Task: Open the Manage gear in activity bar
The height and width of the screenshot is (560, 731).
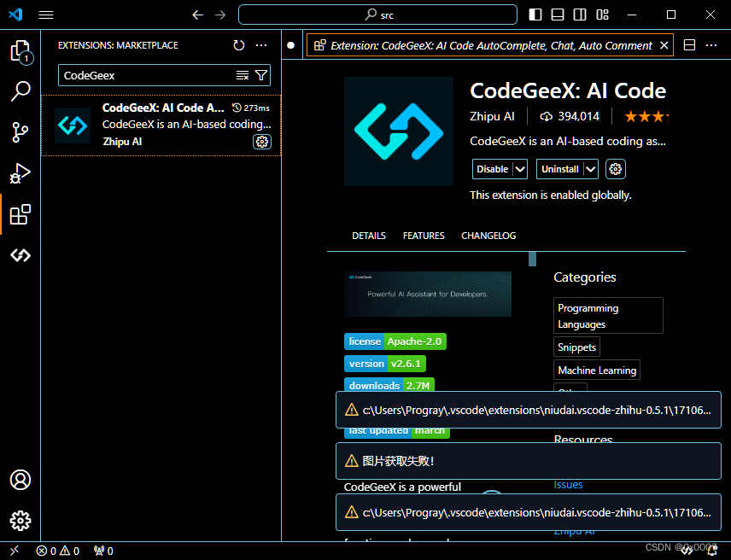Action: click(20, 521)
